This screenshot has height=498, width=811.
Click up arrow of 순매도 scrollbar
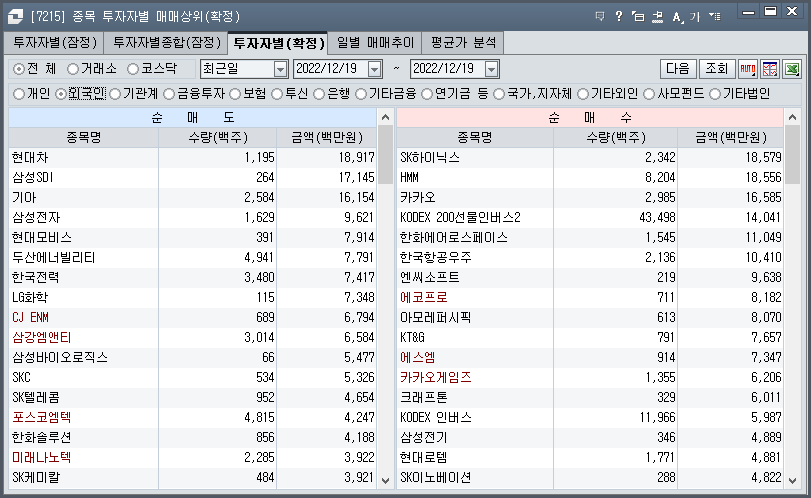pos(385,117)
